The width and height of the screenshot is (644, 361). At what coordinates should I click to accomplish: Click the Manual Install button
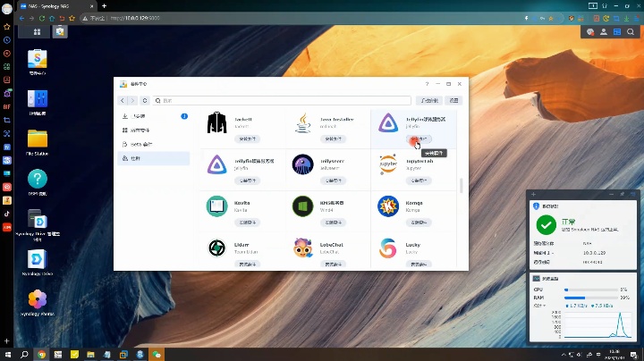tap(429, 100)
